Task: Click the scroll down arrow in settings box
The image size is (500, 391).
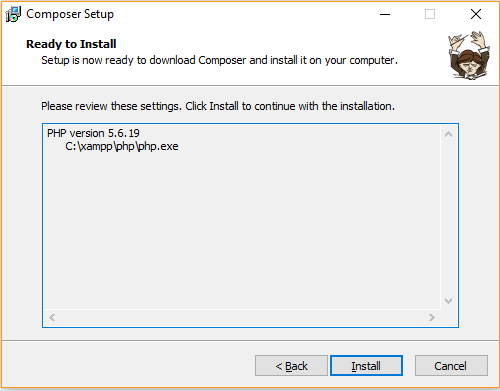Action: coord(448,301)
